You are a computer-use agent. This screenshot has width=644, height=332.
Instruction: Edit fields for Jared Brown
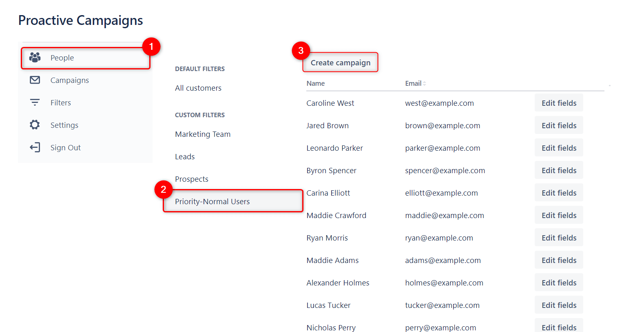(559, 125)
